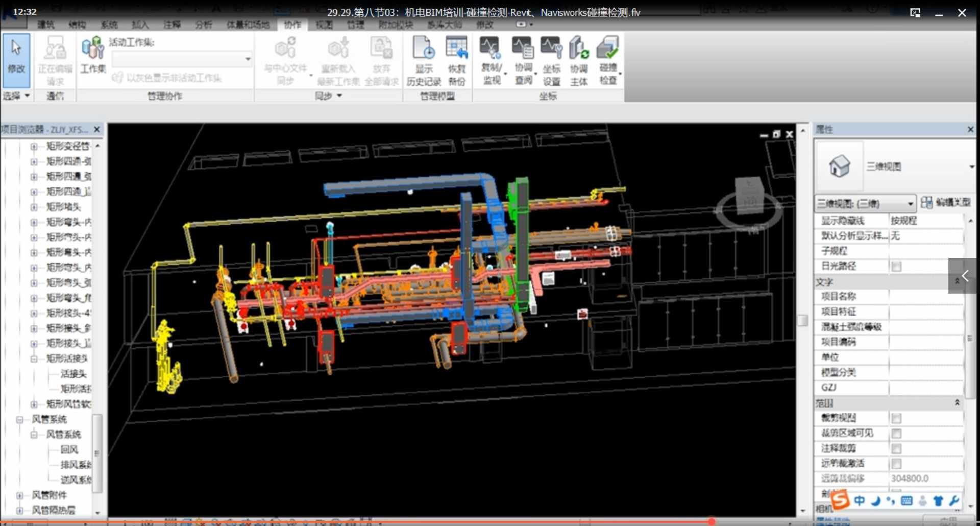Screen dimensions: 980x526
Task: Click the 远剪裁偏移 value field showing 304800.0
Action: (x=918, y=479)
